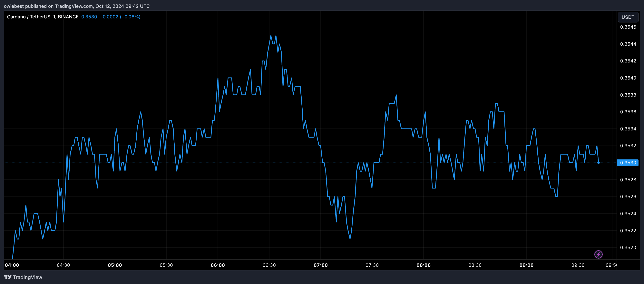Click the -0.0002 (-0.06%) change value
The image size is (644, 284).
tap(120, 17)
